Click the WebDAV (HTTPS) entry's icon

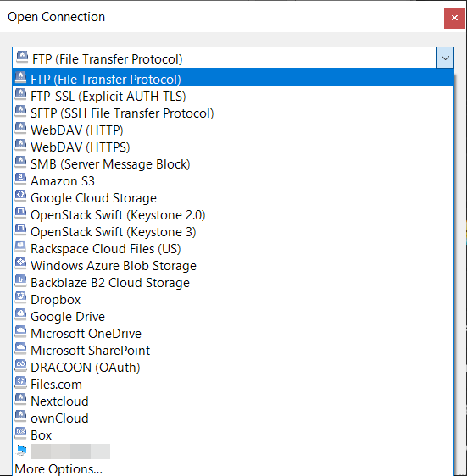20,145
